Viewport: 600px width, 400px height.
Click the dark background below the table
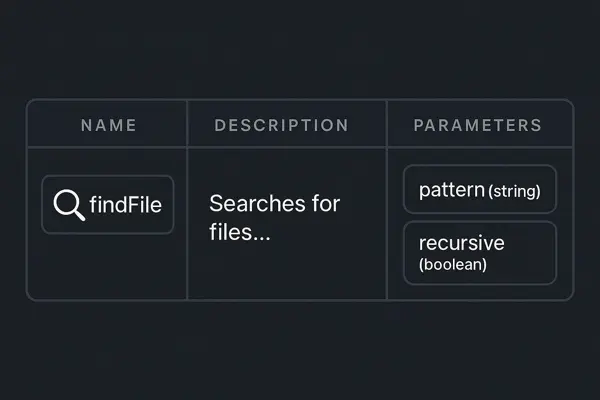coord(300,350)
